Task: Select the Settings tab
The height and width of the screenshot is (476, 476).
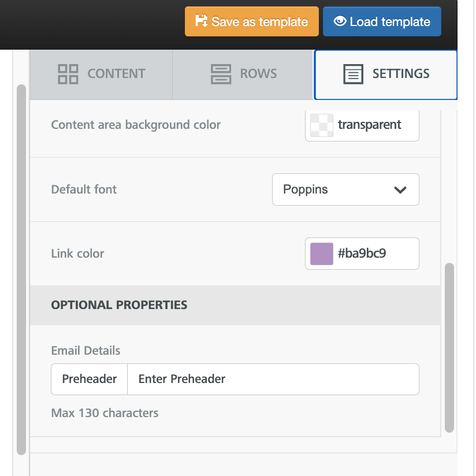Action: (386, 75)
